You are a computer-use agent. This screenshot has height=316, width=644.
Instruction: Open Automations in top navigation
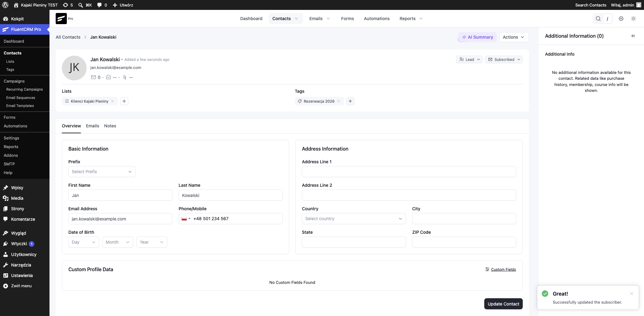(x=377, y=19)
